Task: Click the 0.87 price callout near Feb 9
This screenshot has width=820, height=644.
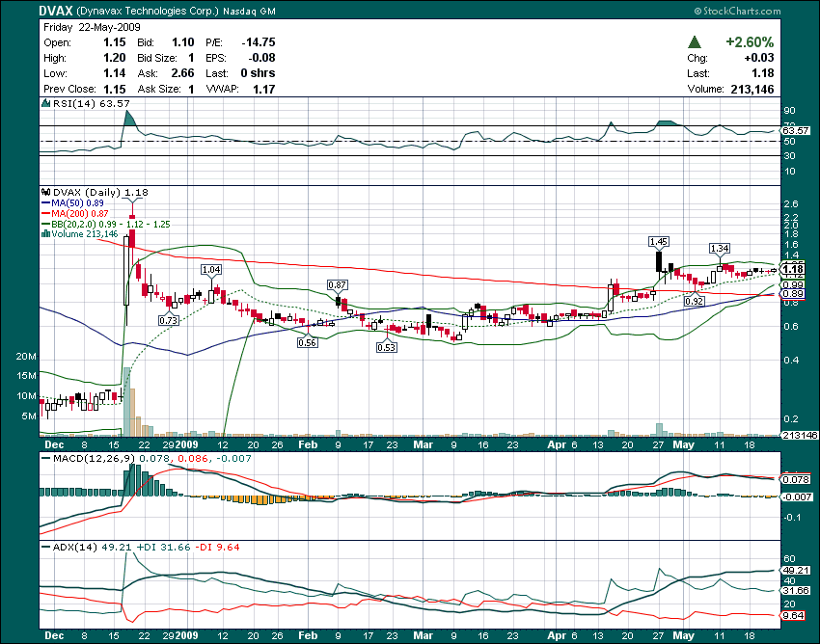Action: pyautogui.click(x=337, y=285)
